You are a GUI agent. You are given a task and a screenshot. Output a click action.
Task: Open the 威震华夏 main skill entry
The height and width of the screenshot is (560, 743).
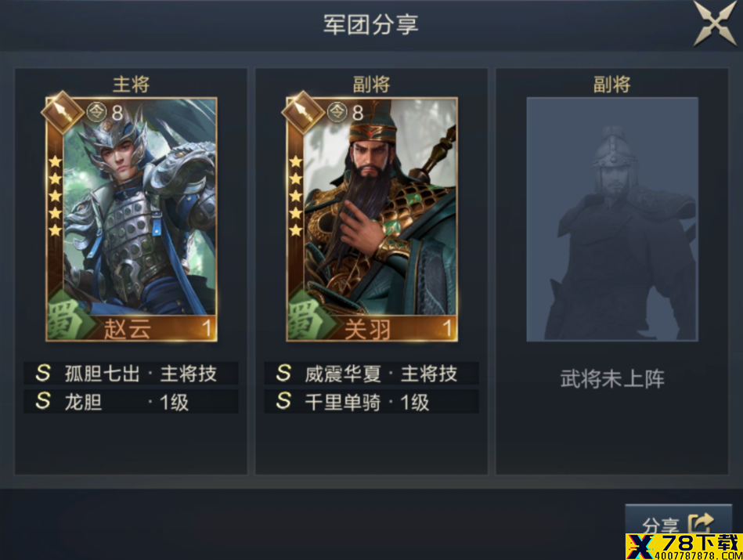pos(371,373)
